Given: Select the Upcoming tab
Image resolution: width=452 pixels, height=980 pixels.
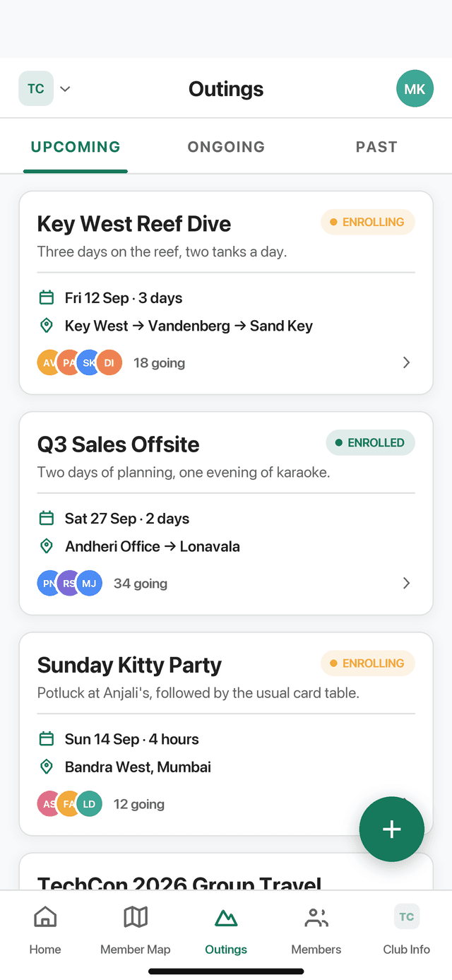Looking at the screenshot, I should (76, 147).
